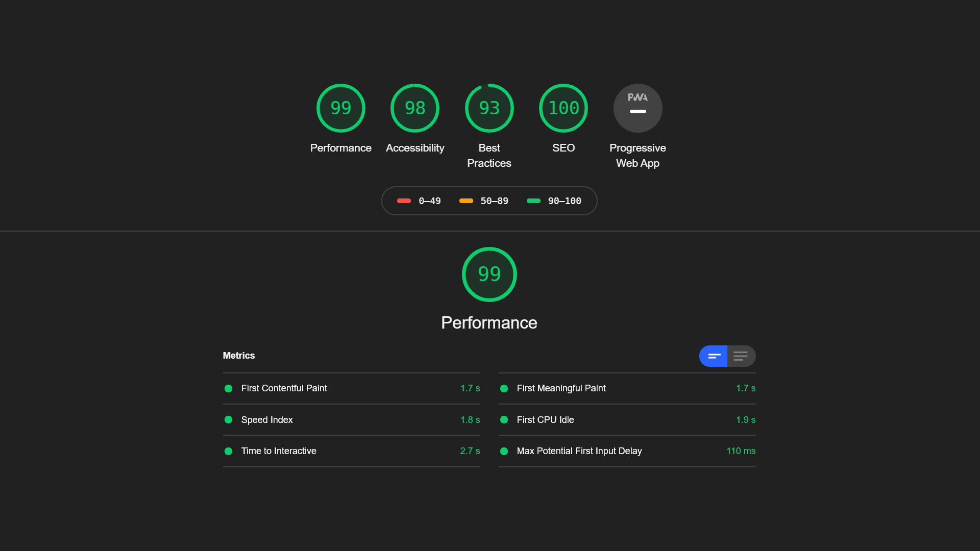This screenshot has height=551, width=980.
Task: Expand Max Potential First Input Delay row
Action: 579,451
